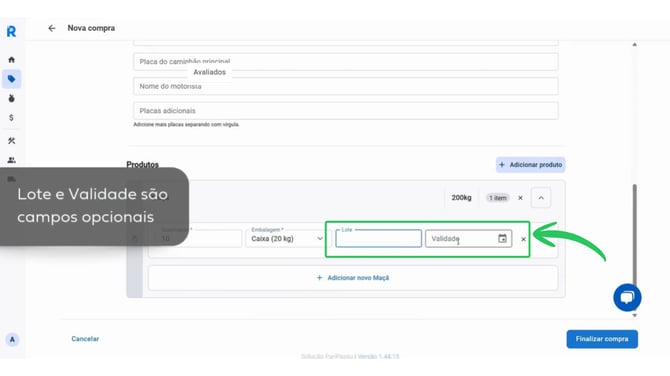The height and width of the screenshot is (376, 670).
Task: Click the 200kg weight text
Action: (461, 198)
